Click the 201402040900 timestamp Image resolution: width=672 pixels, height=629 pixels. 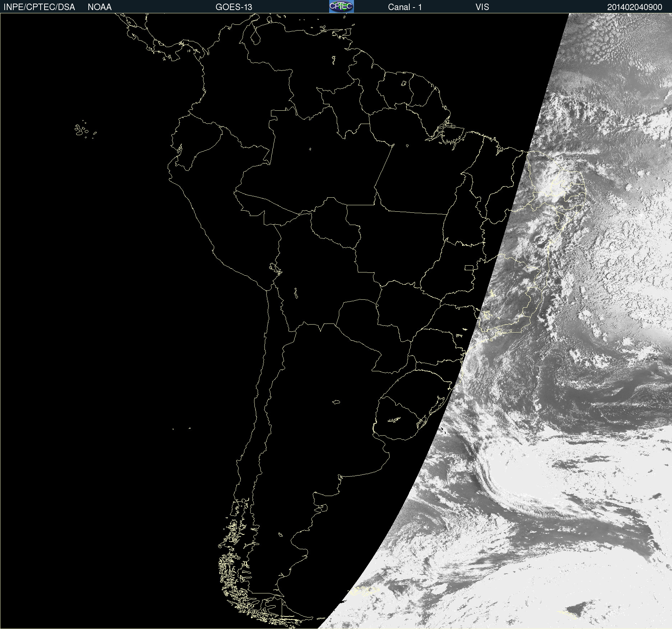[635, 7]
